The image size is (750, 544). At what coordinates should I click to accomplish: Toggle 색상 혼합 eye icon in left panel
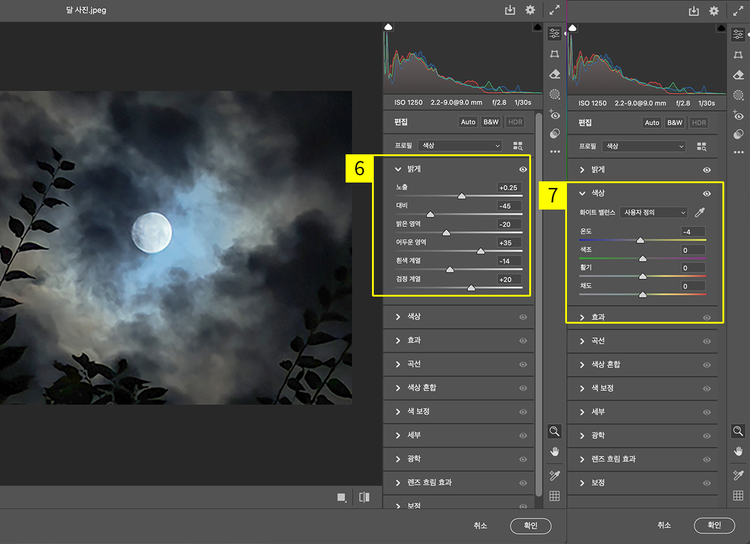click(x=523, y=388)
